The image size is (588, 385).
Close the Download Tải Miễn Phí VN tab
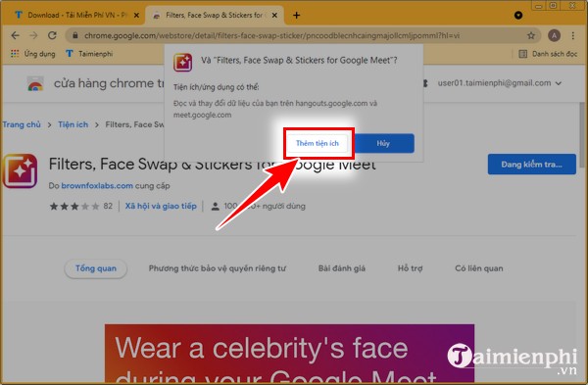click(136, 16)
